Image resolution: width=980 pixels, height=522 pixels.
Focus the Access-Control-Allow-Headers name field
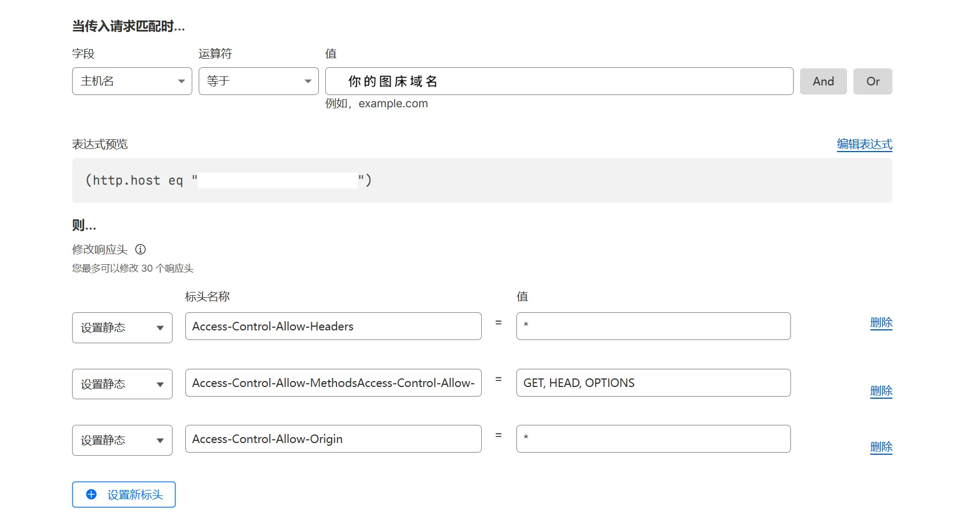coord(333,326)
